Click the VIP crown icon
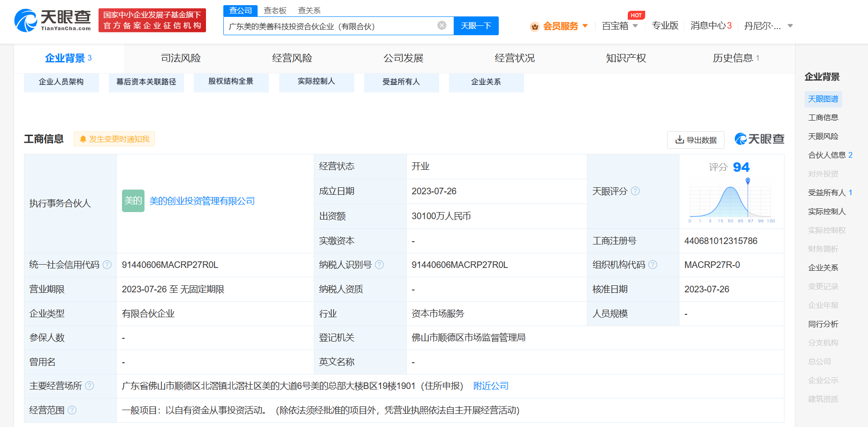 tap(534, 26)
